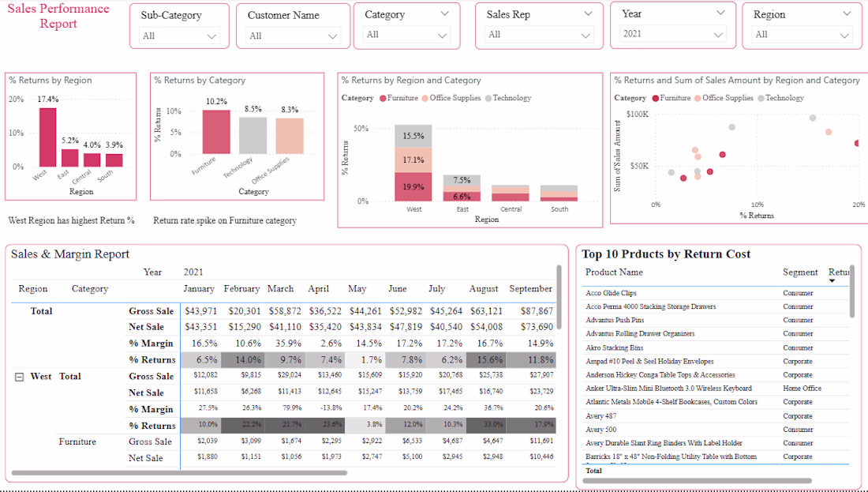Collapse the Category slicer header chevron
Viewport: 868px width, 492px height.
point(444,14)
